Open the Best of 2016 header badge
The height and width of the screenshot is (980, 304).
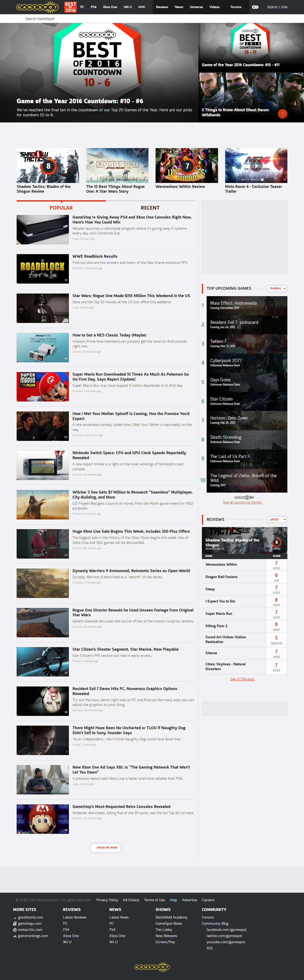pyautogui.click(x=71, y=7)
